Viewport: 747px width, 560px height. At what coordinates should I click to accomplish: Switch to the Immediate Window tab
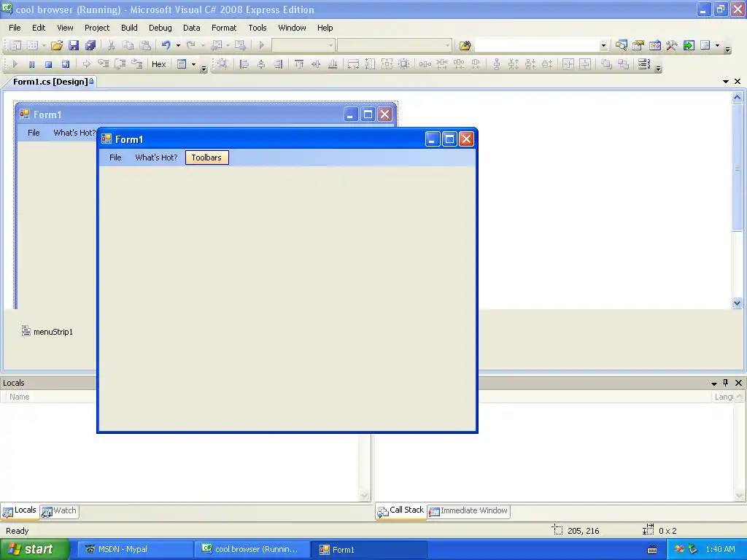[x=469, y=511]
